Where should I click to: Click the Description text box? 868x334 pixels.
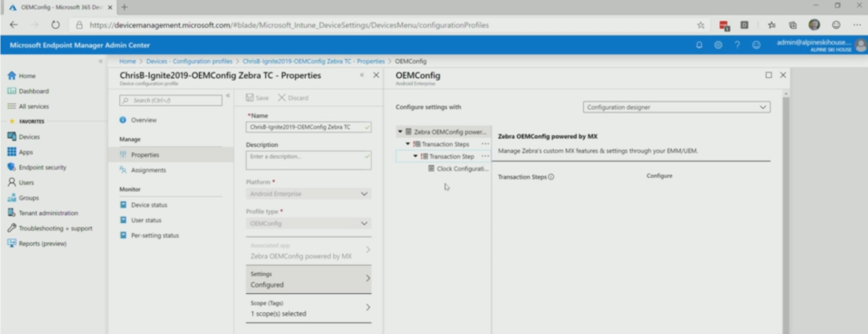pyautogui.click(x=308, y=160)
